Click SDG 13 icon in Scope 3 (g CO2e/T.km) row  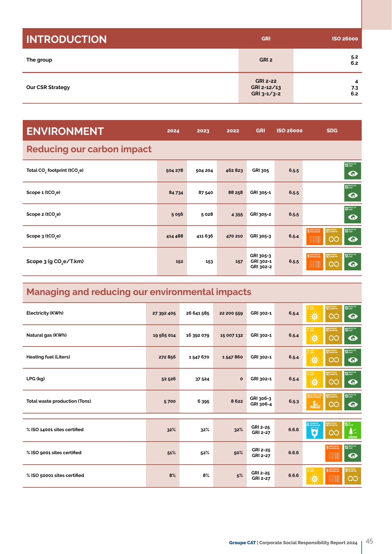(x=353, y=262)
